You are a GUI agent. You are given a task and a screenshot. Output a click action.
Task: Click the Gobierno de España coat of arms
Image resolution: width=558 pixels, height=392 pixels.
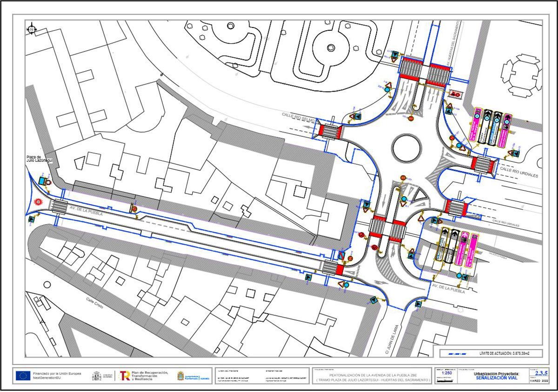(x=96, y=375)
